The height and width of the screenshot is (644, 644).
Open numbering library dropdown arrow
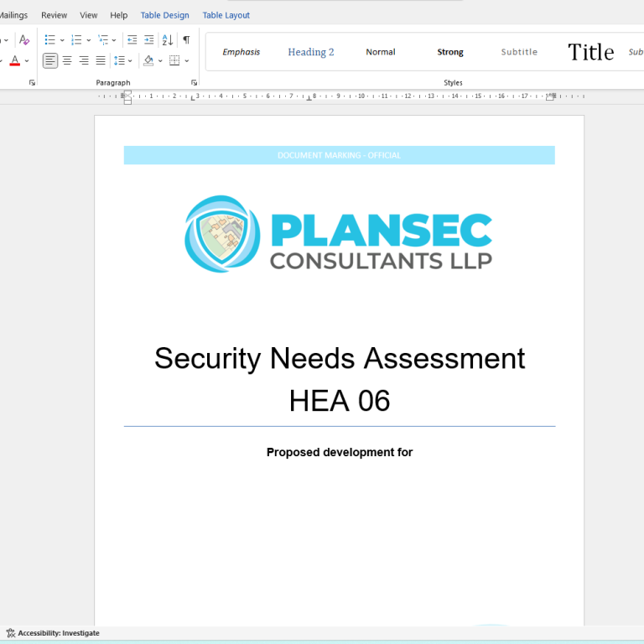(x=88, y=40)
